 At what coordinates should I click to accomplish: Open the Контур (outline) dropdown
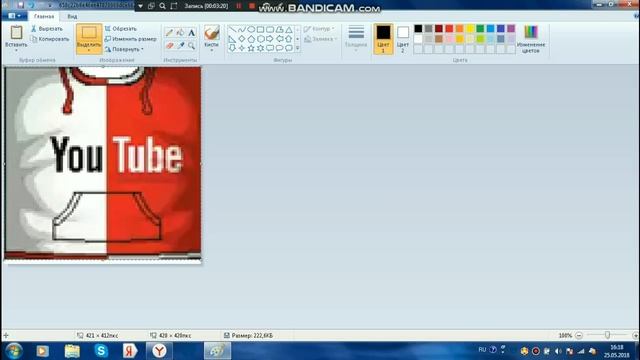tap(319, 29)
